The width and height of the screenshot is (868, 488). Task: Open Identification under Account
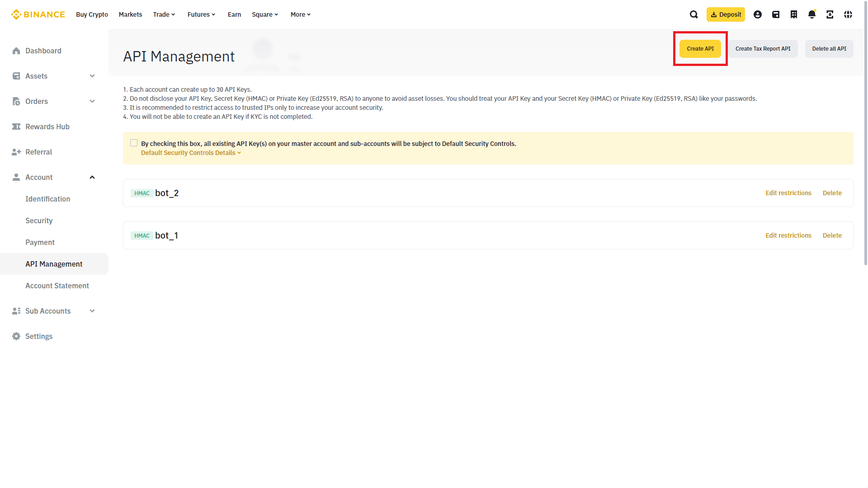(47, 199)
